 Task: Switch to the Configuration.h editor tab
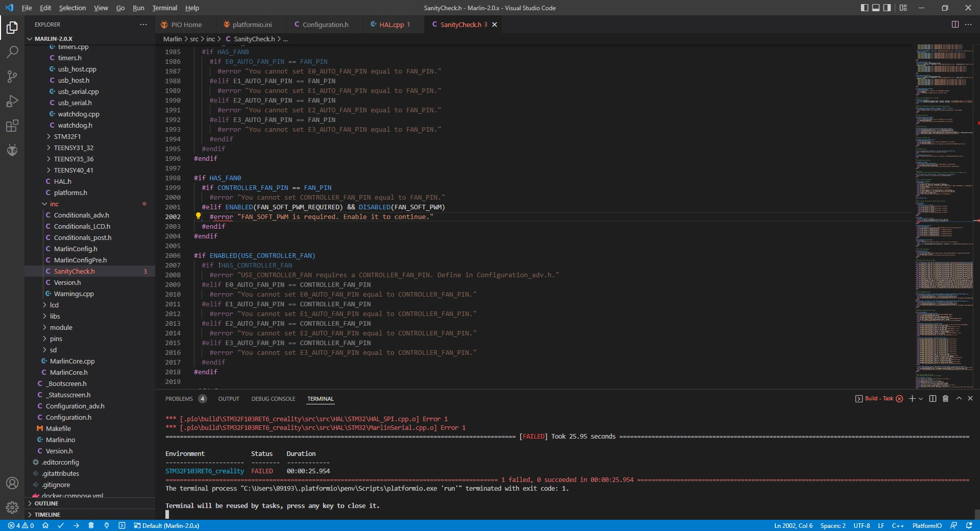[325, 25]
